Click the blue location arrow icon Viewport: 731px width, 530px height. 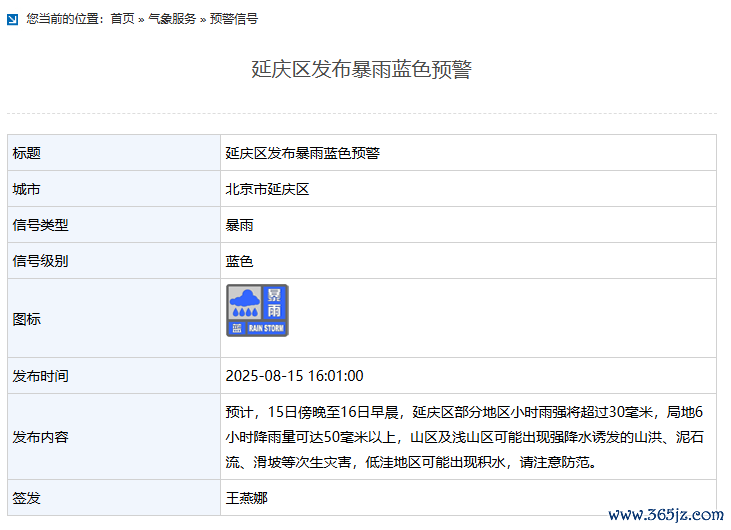[x=13, y=19]
